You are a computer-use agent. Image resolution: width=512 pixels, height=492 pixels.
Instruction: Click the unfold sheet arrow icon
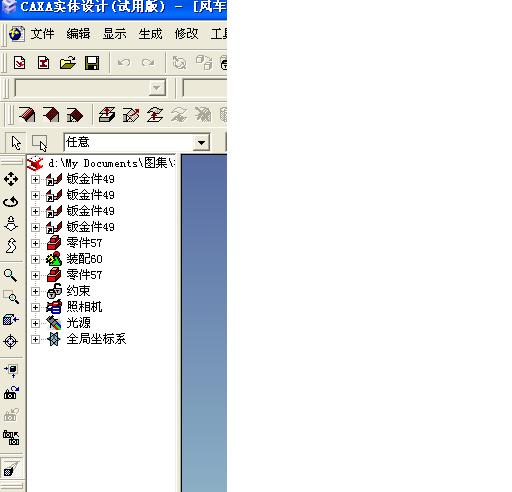click(155, 115)
